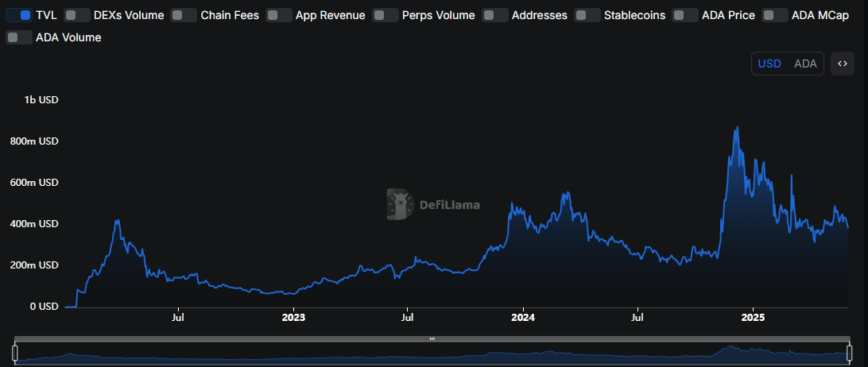The height and width of the screenshot is (367, 868).
Task: Click the 800m USD axis label
Action: [34, 141]
